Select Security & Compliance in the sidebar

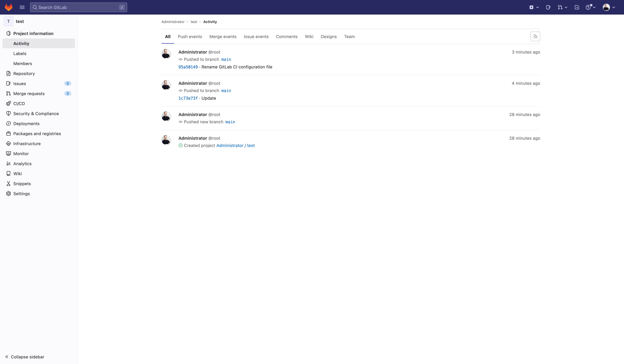[x=36, y=114]
